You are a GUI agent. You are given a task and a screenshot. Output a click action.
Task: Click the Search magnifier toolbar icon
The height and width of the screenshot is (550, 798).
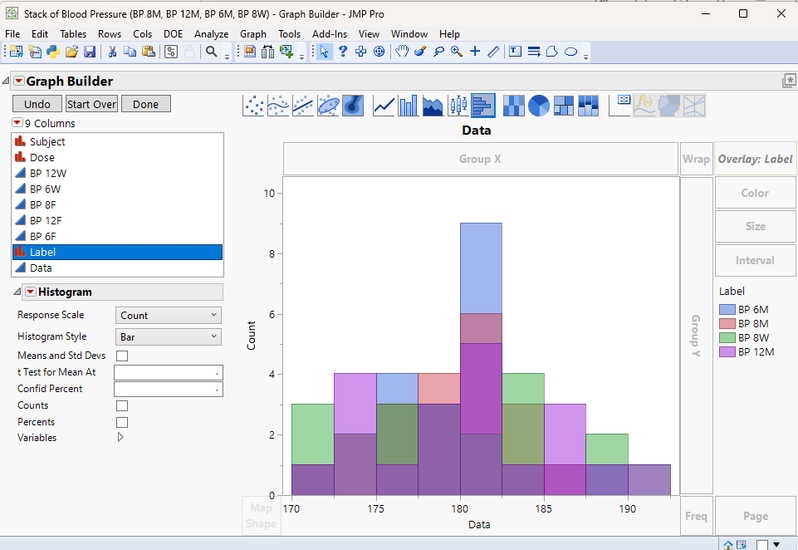pyautogui.click(x=211, y=51)
